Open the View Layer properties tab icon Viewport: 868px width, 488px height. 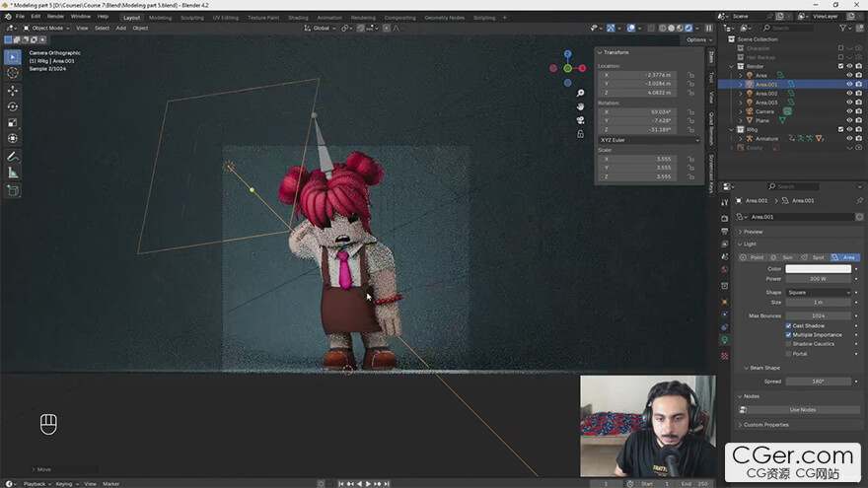(725, 244)
